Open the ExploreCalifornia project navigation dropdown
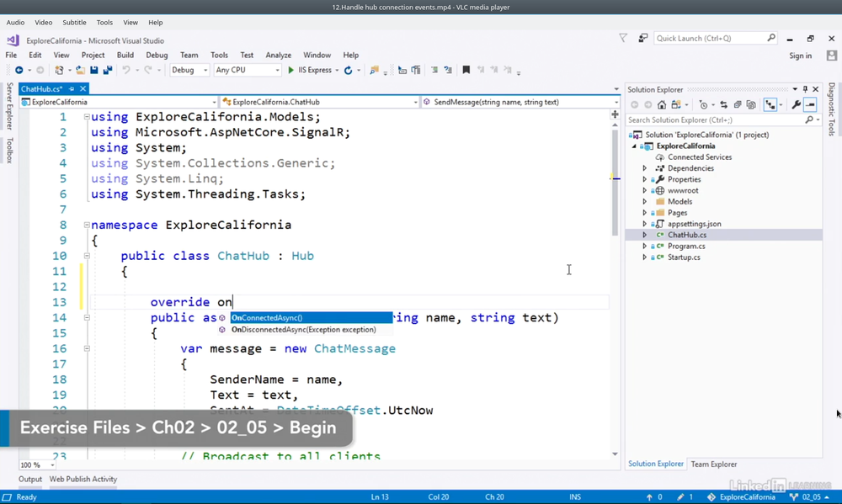Screen dimensions: 842x504 119,102
